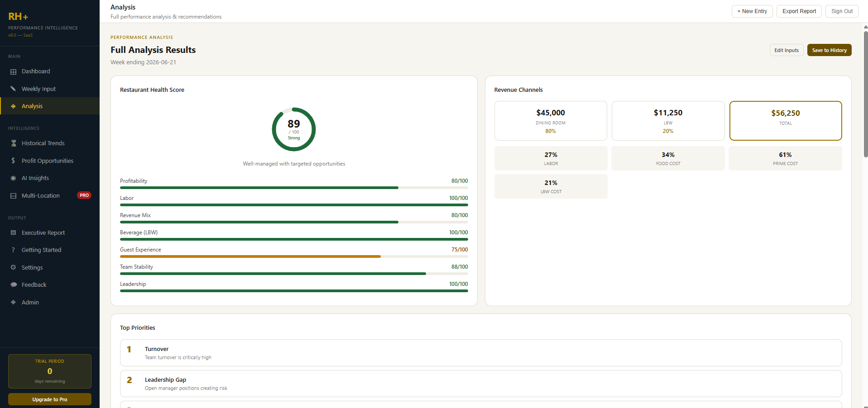This screenshot has height=408, width=868.
Task: Select the $45,000 Dining Room card
Action: [551, 121]
